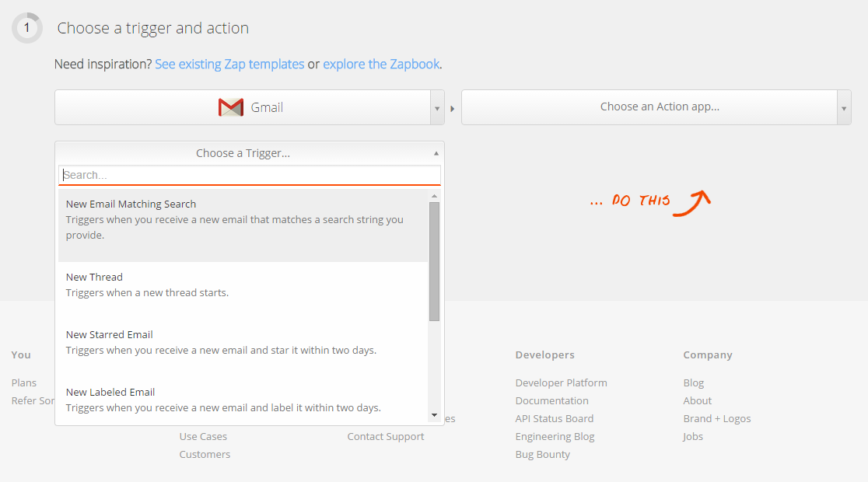Select the New Starred Email trigger
868x482 pixels.
243,348
